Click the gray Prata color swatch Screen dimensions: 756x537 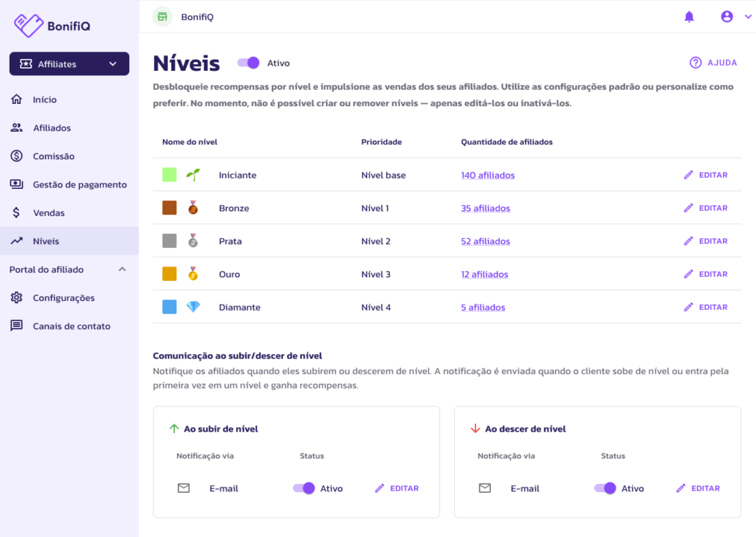tap(169, 241)
